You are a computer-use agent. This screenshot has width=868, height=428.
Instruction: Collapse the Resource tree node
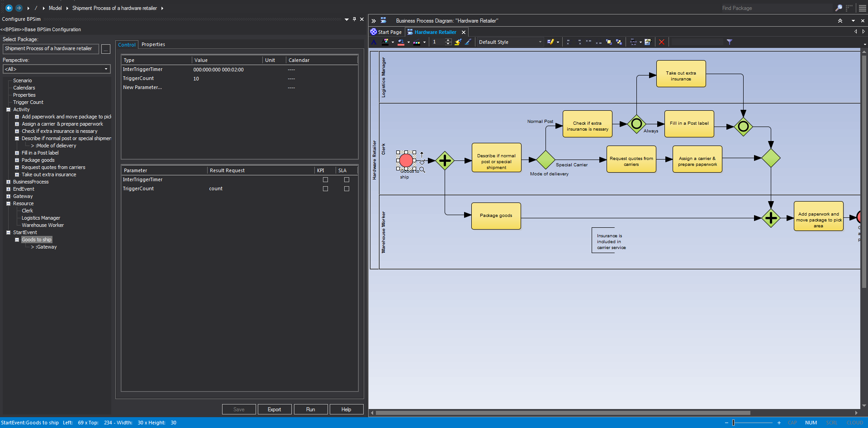tap(8, 204)
